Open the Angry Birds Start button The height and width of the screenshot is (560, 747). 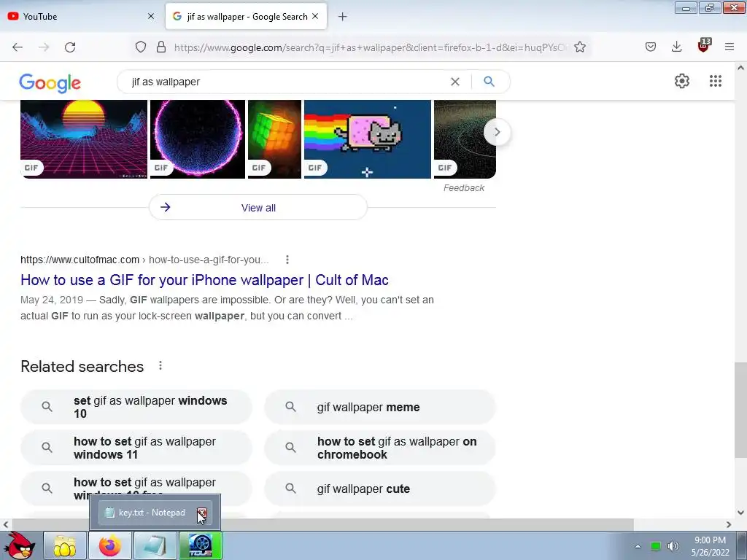pyautogui.click(x=18, y=545)
